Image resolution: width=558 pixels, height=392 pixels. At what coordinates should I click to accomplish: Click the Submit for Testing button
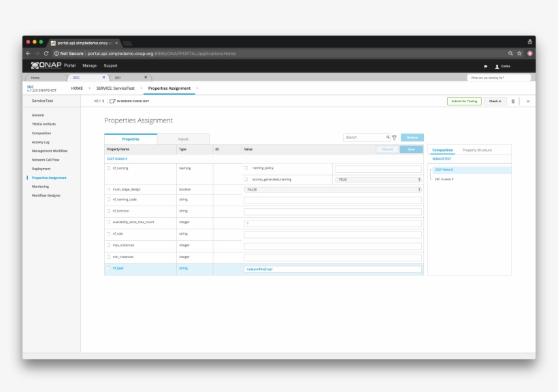tap(464, 101)
